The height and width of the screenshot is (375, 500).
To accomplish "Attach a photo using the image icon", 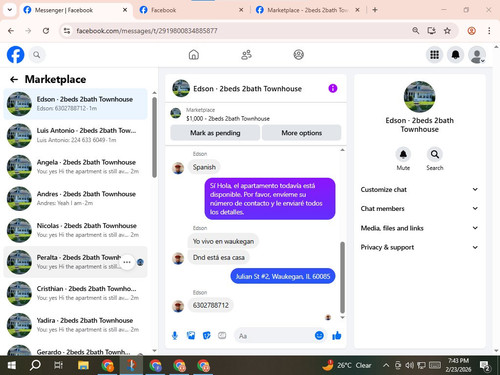I will [191, 335].
